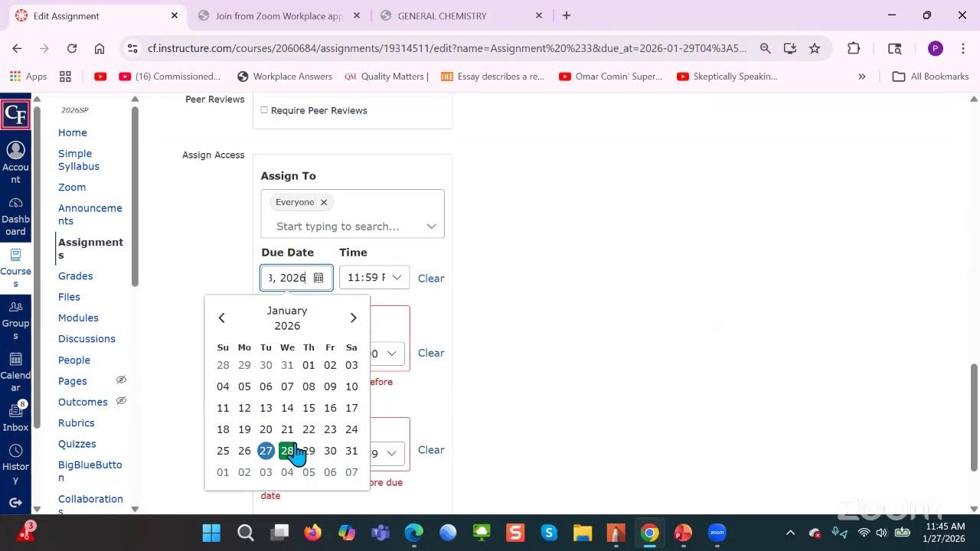This screenshot has height=551, width=980.
Task: Open the browser home page
Action: [x=100, y=48]
